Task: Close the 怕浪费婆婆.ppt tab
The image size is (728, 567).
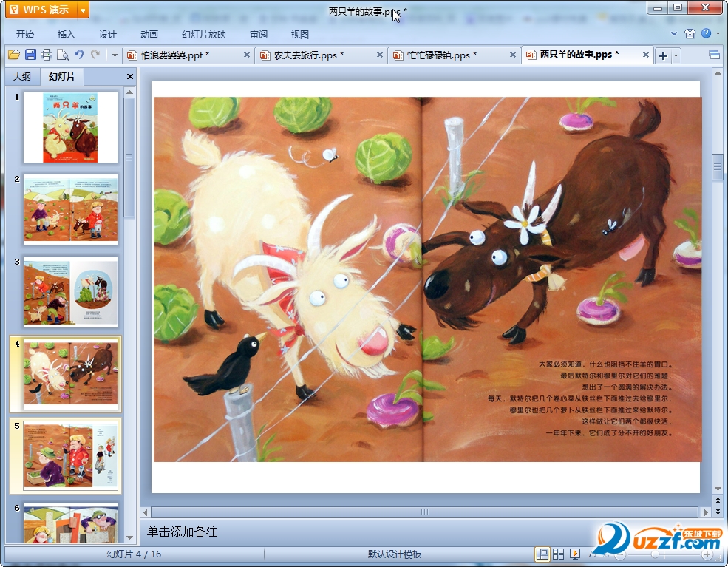Action: click(247, 55)
